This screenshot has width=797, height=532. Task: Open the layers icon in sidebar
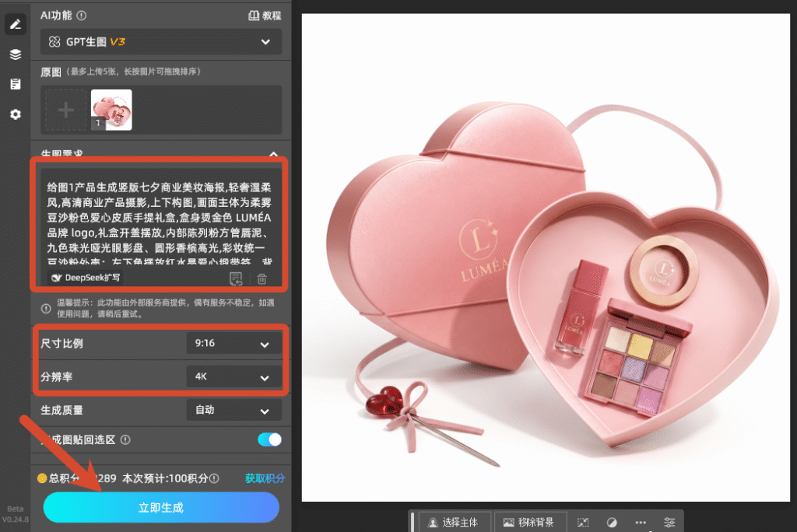[x=16, y=54]
